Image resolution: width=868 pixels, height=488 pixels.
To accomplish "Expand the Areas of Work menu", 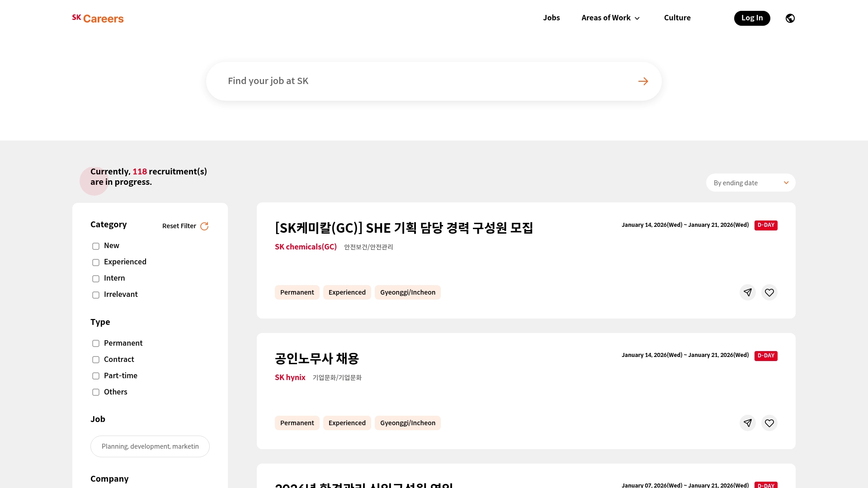I will click(610, 18).
